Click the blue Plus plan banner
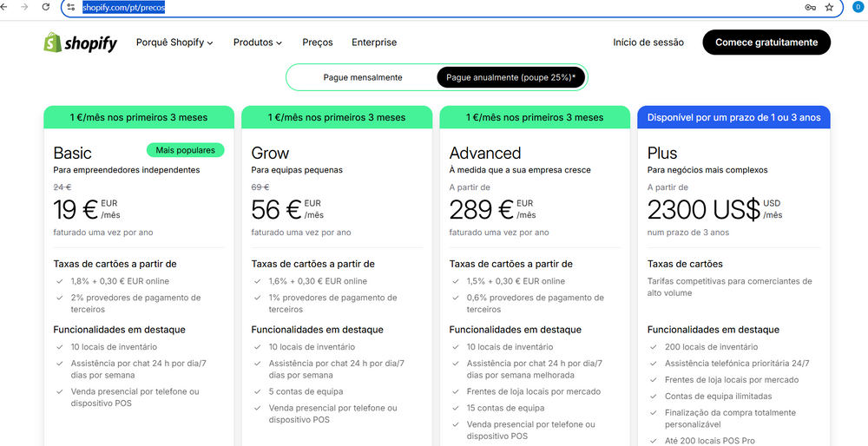 pos(733,117)
